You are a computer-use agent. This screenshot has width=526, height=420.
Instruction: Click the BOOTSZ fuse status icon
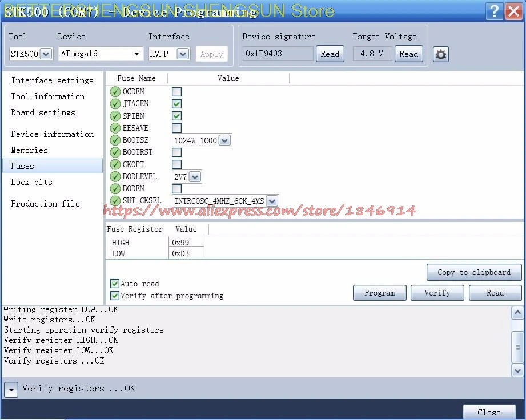coord(115,140)
